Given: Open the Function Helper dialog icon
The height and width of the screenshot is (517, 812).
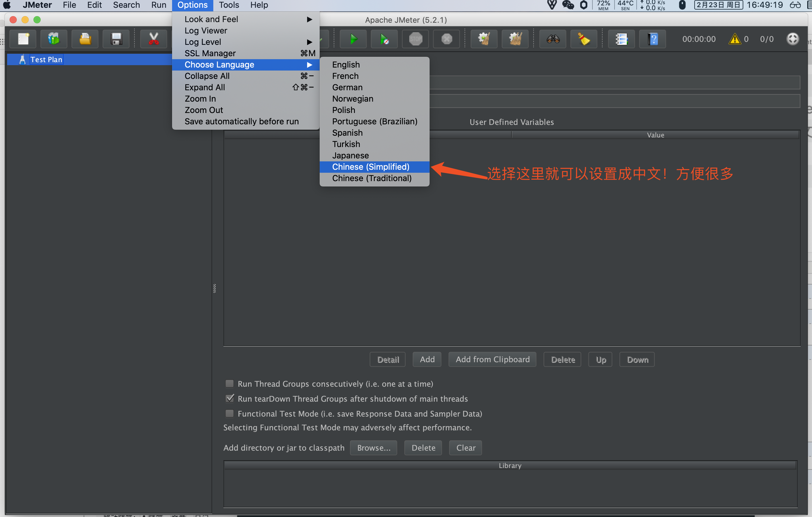Looking at the screenshot, I should (x=622, y=39).
